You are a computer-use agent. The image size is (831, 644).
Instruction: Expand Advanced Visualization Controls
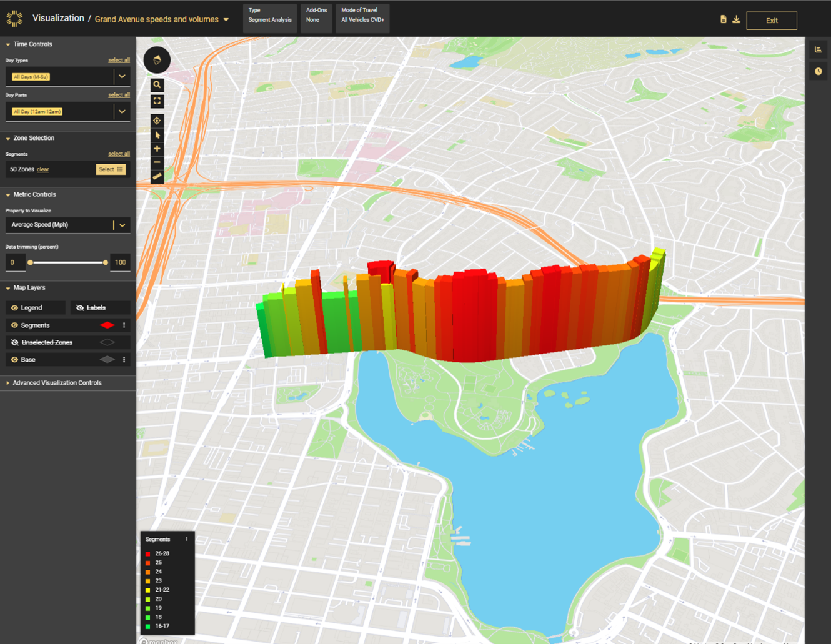pos(8,383)
